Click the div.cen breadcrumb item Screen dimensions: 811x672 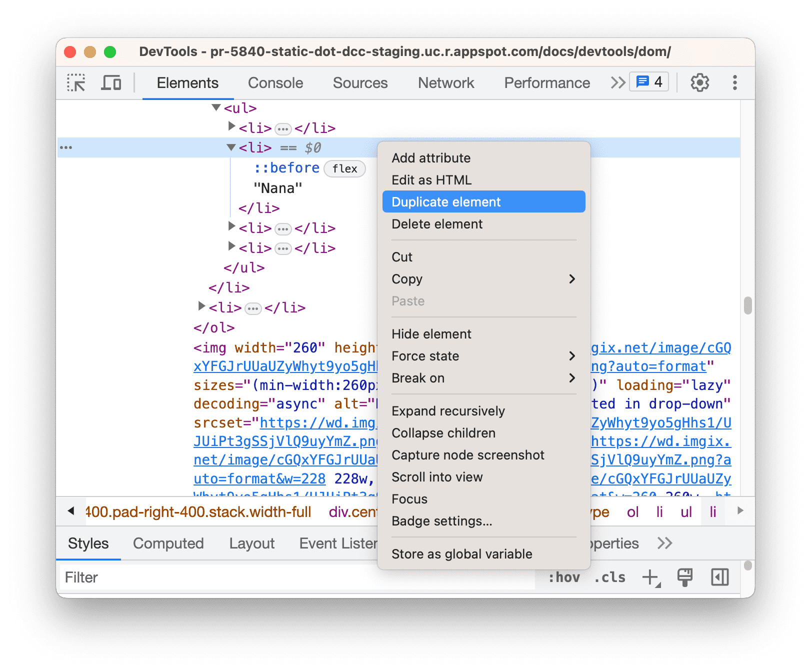tap(352, 512)
